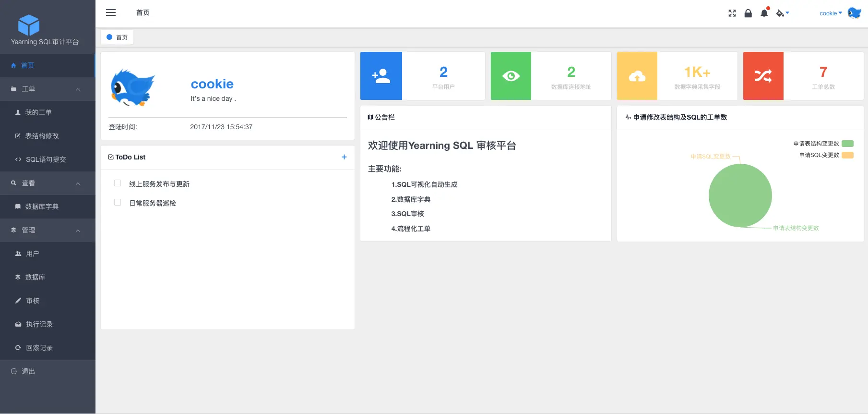The height and width of the screenshot is (414, 868).
Task: Enter fullscreen mode via expand icon
Action: coord(732,13)
